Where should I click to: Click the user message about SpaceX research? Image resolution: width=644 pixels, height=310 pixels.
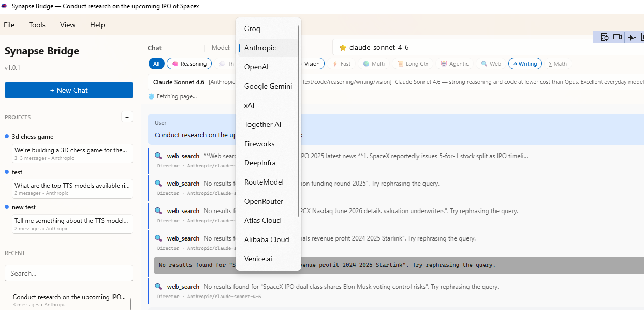(396, 129)
